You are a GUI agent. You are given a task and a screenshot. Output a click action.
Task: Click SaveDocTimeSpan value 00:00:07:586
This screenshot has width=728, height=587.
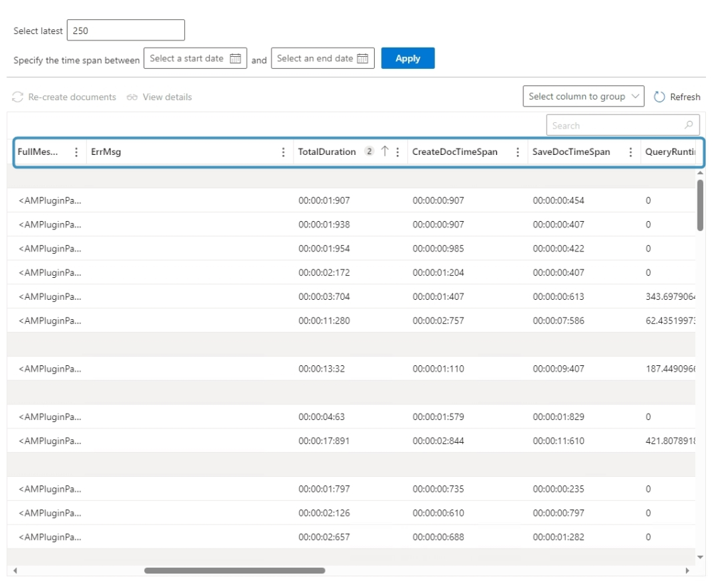pos(559,321)
